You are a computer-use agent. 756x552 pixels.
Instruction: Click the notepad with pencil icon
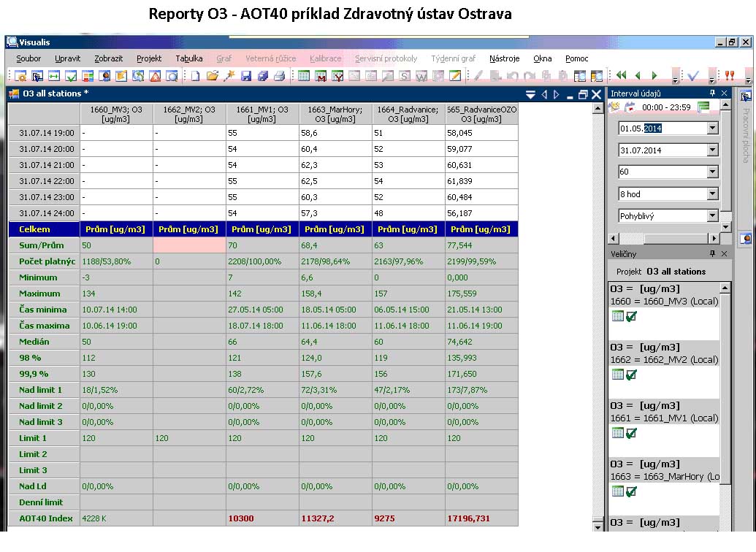(454, 76)
